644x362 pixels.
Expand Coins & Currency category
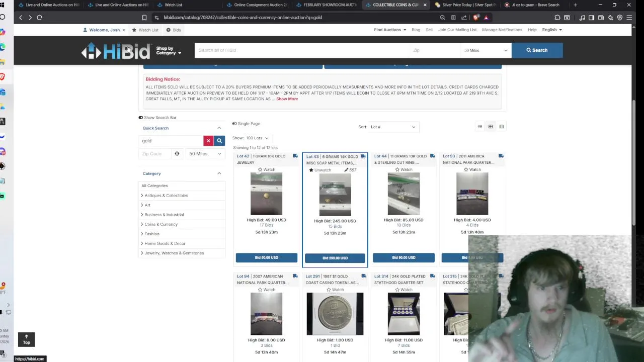[159, 224]
